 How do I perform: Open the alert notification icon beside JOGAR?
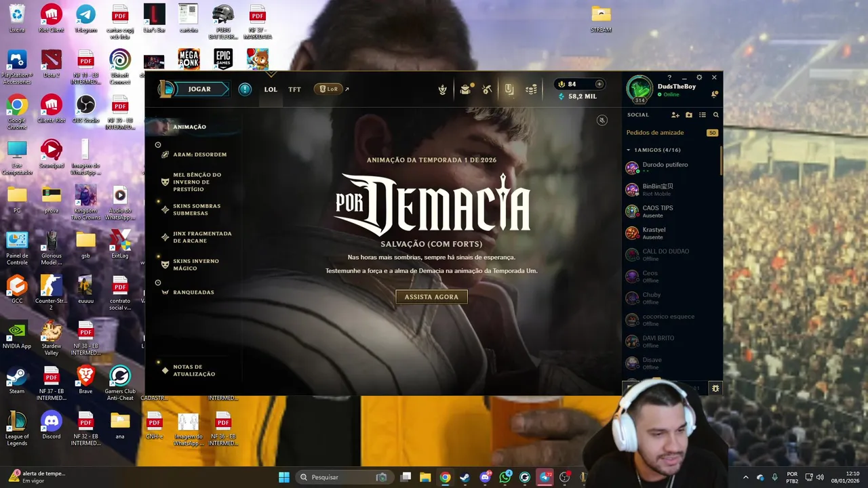(x=245, y=89)
